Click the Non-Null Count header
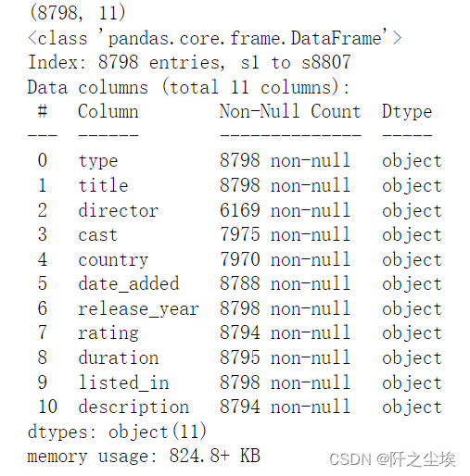470x476 pixels. pyautogui.click(x=290, y=111)
